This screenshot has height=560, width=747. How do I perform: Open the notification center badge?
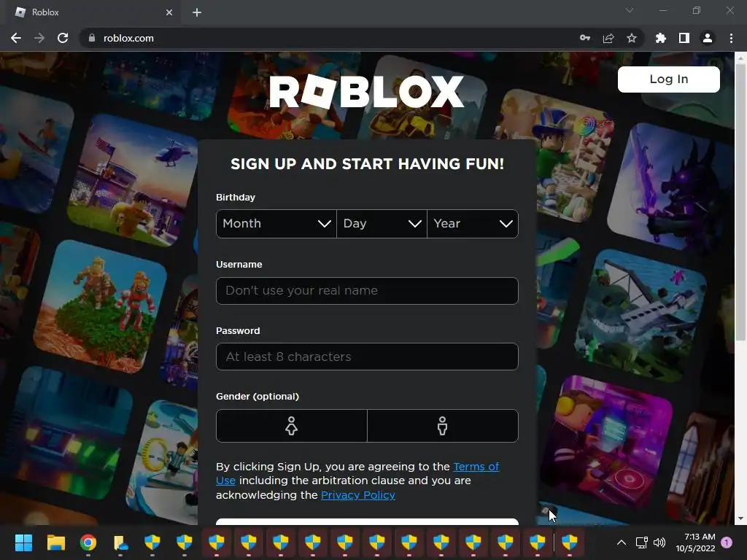727,542
